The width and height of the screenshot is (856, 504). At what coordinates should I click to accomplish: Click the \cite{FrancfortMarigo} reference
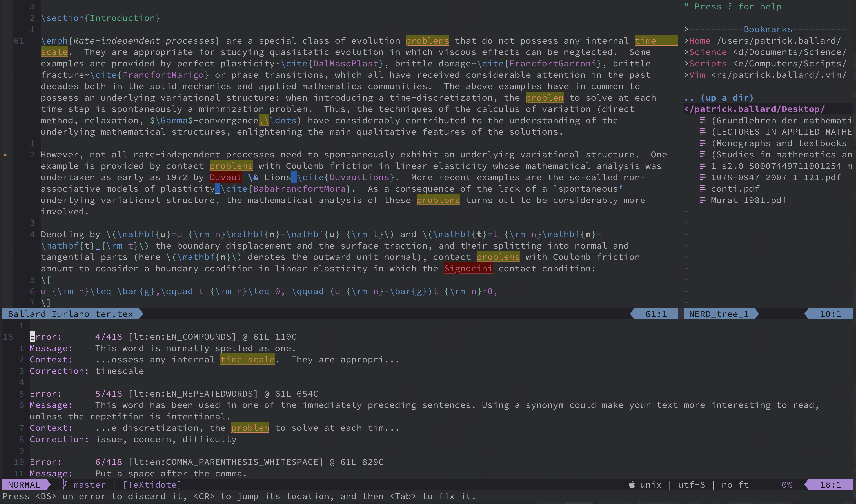(149, 75)
